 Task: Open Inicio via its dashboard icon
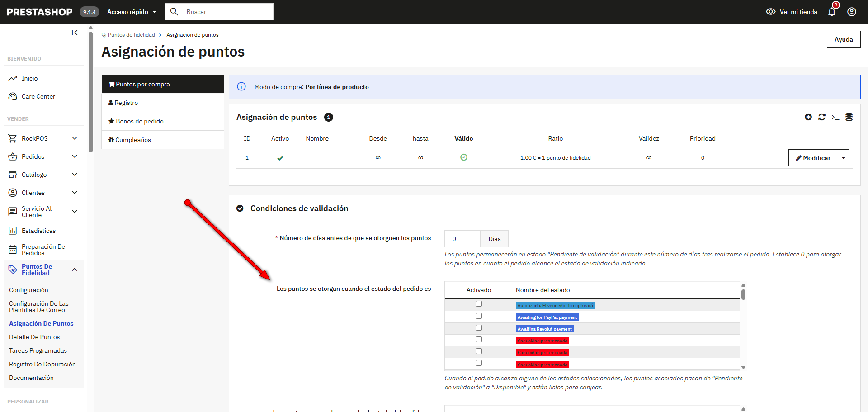pyautogui.click(x=13, y=78)
